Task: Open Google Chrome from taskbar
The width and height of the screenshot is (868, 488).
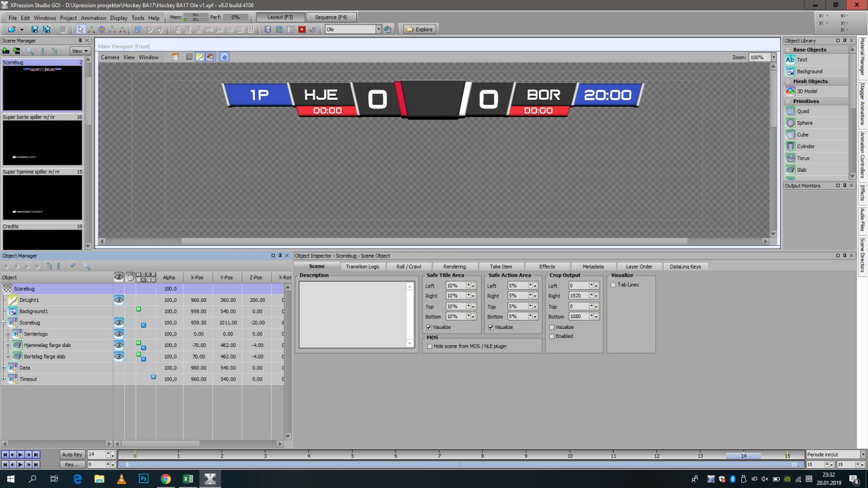Action: pyautogui.click(x=166, y=479)
